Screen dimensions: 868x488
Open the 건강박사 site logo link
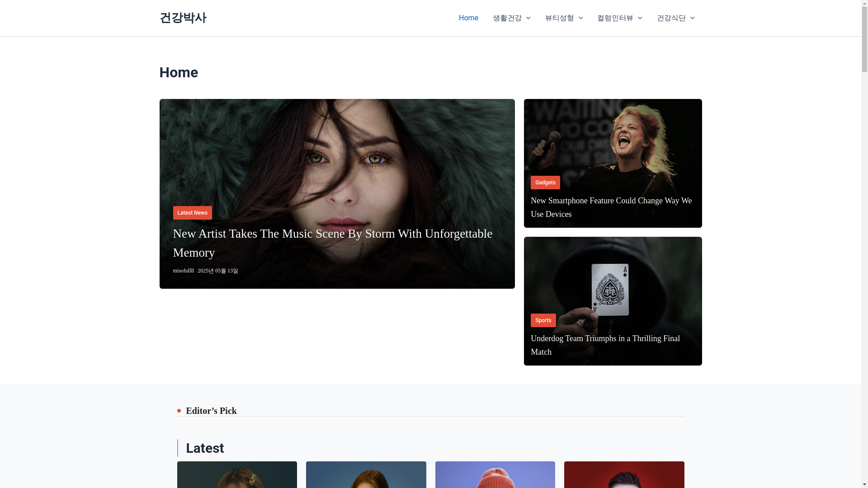coord(183,18)
